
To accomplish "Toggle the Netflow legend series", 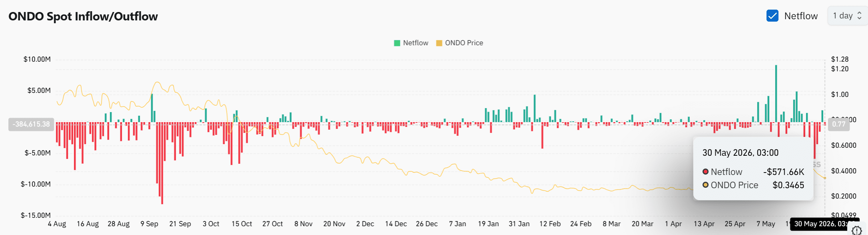I will [411, 43].
